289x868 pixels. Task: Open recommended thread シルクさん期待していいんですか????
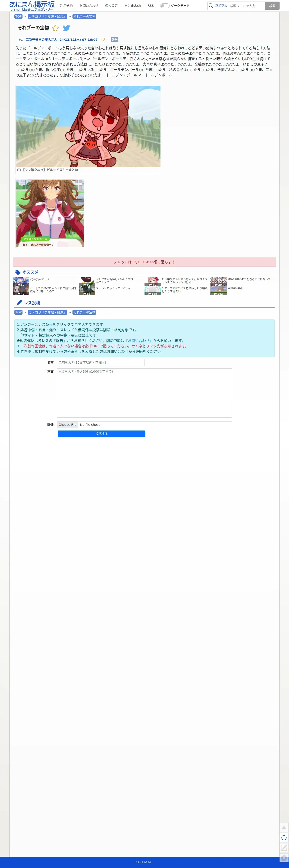pos(115,281)
